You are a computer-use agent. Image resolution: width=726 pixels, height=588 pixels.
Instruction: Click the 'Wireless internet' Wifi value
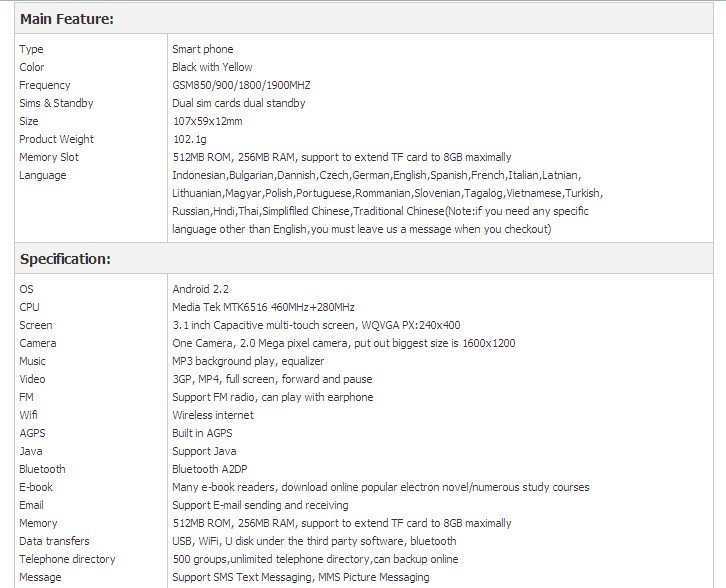click(213, 415)
